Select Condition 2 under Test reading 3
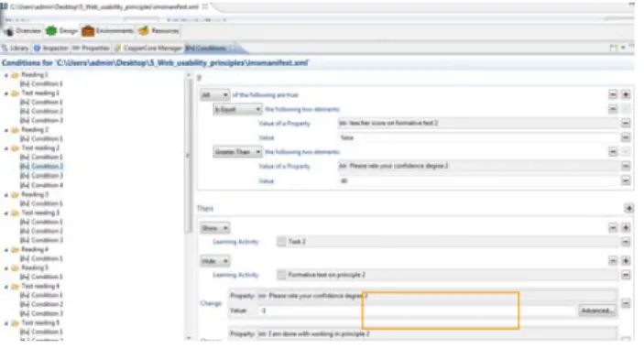644x349 pixels. pyautogui.click(x=41, y=231)
